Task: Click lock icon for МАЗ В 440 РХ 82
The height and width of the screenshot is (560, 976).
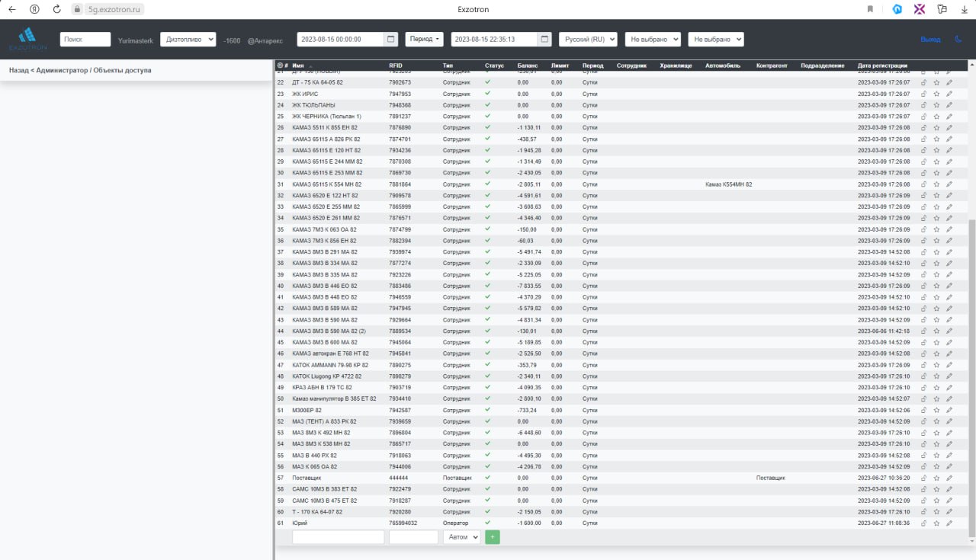Action: pyautogui.click(x=923, y=456)
